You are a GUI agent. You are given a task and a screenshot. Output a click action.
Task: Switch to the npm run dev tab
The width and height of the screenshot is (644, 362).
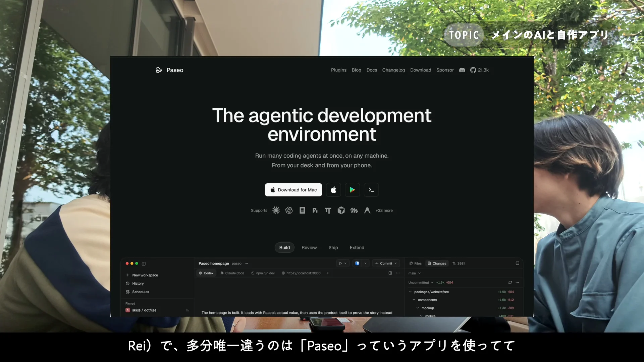(263, 273)
